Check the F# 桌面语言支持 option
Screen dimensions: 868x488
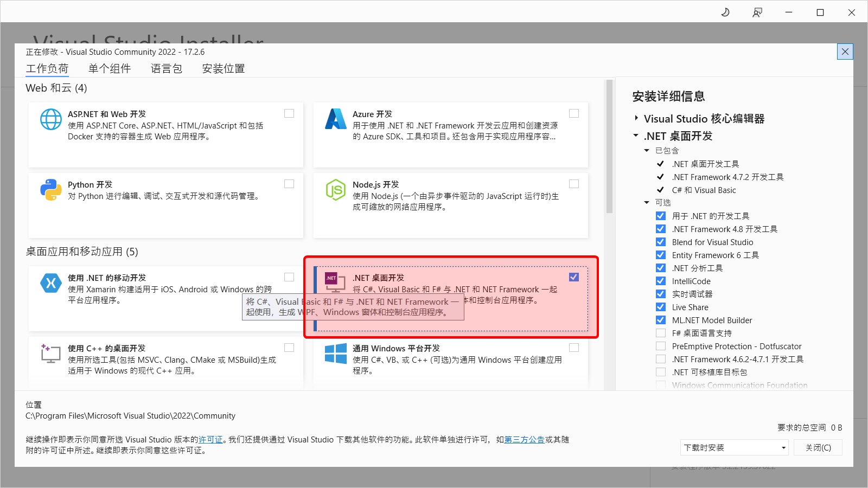tap(661, 333)
